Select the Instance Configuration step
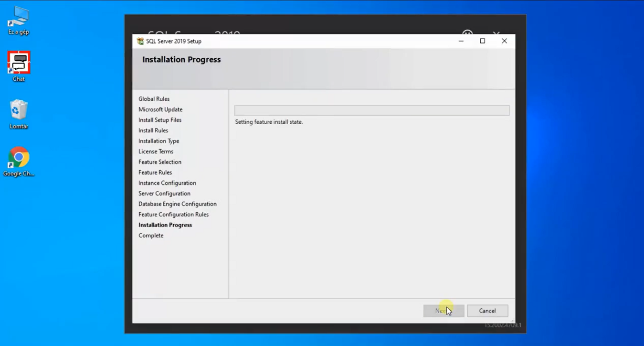Screen dimensions: 644x346 pyautogui.click(x=167, y=183)
